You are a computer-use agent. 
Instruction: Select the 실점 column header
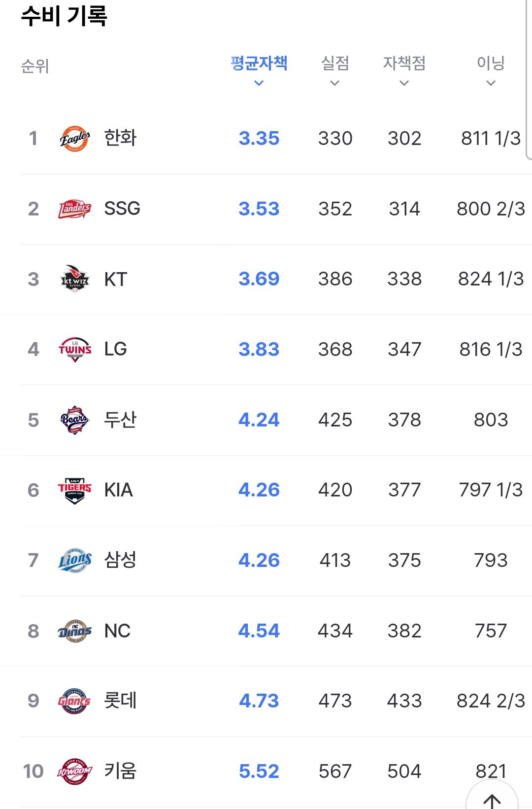(x=335, y=63)
